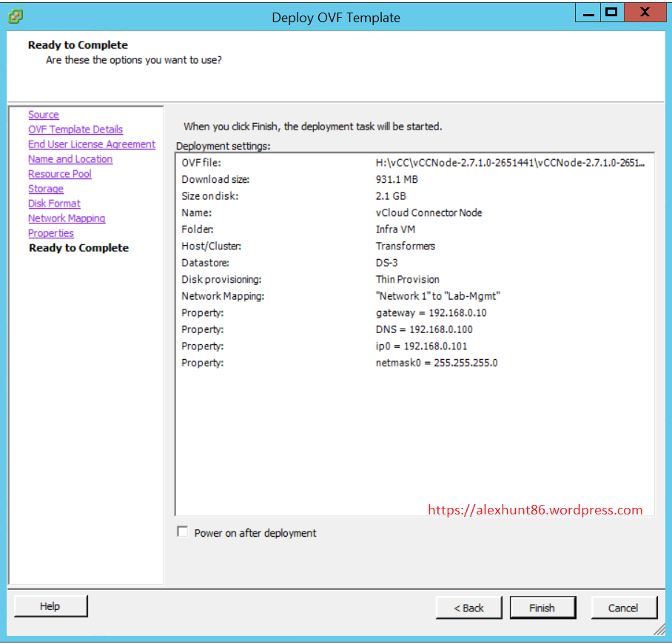The image size is (672, 644).
Task: Select the DS-3 datastore value
Action: coord(387,263)
